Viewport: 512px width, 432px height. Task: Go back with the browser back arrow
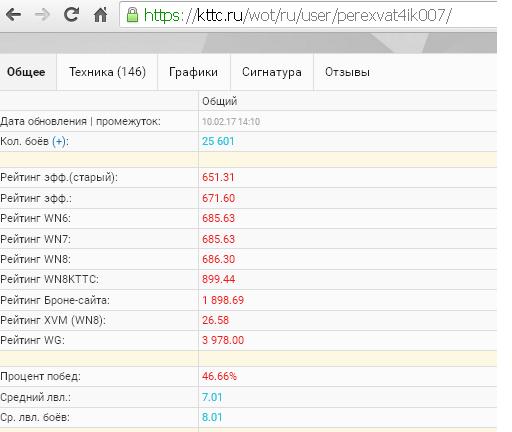[13, 15]
